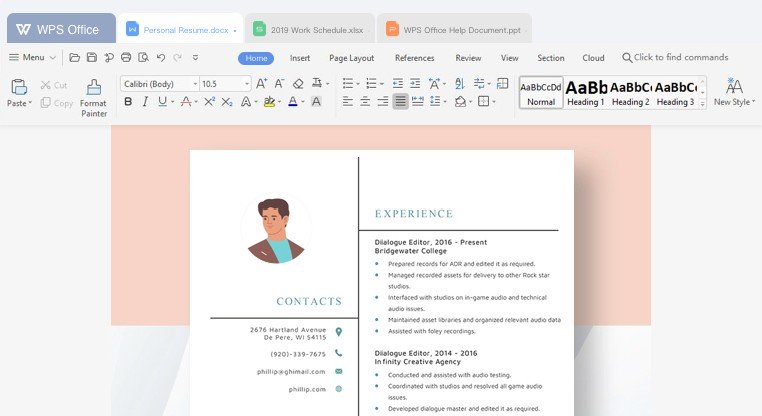Click the Paste button
The image size is (762, 416).
(x=19, y=93)
